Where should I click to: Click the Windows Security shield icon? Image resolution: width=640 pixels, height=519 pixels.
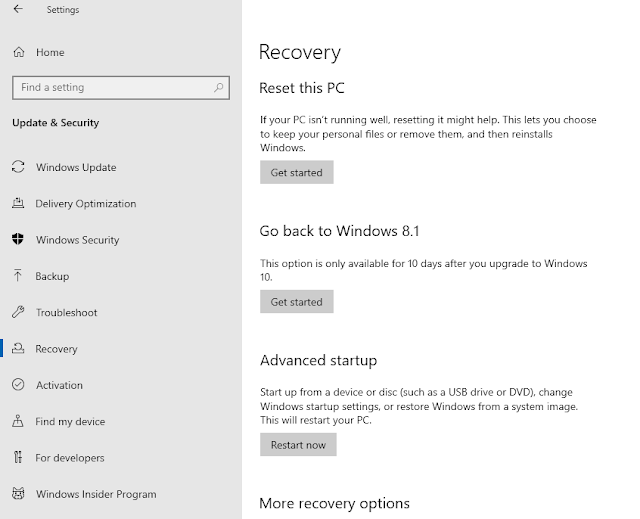tap(18, 239)
